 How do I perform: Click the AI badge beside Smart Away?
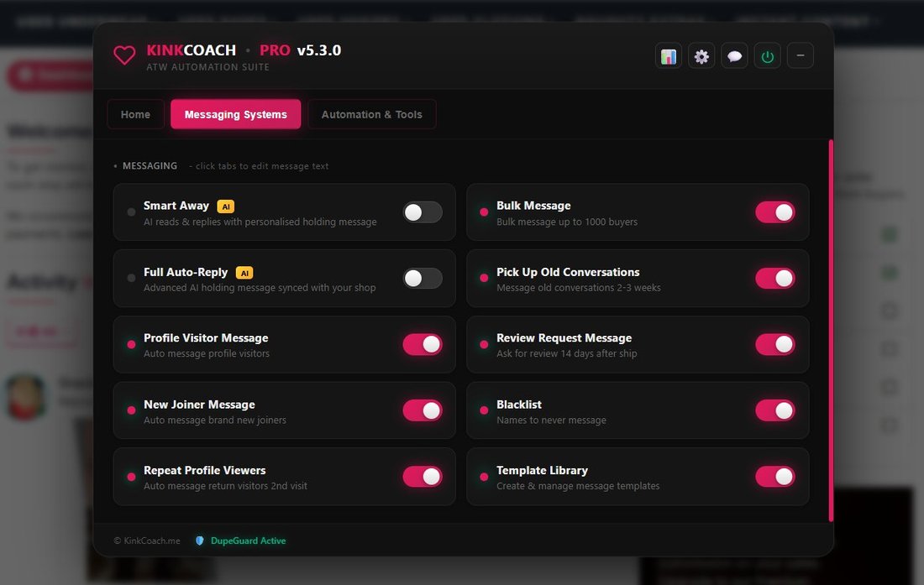[226, 206]
